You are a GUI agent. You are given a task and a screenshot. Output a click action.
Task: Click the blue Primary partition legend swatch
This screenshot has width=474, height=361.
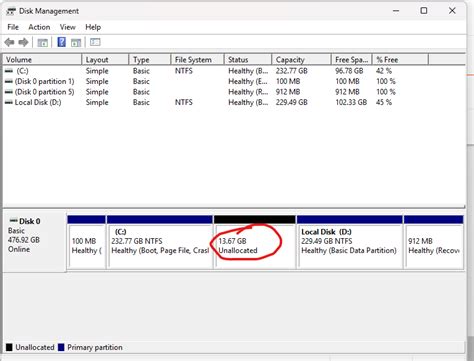click(61, 347)
